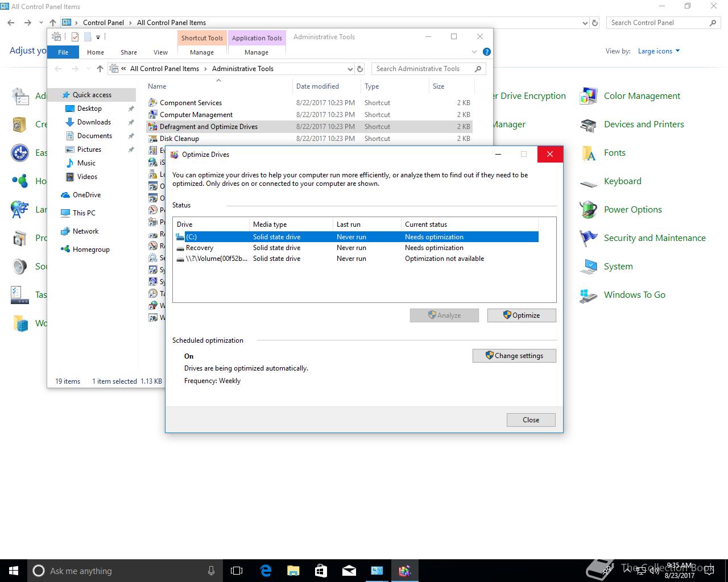The height and width of the screenshot is (582, 728).
Task: Launch Microsoft Edge from taskbar
Action: point(265,571)
